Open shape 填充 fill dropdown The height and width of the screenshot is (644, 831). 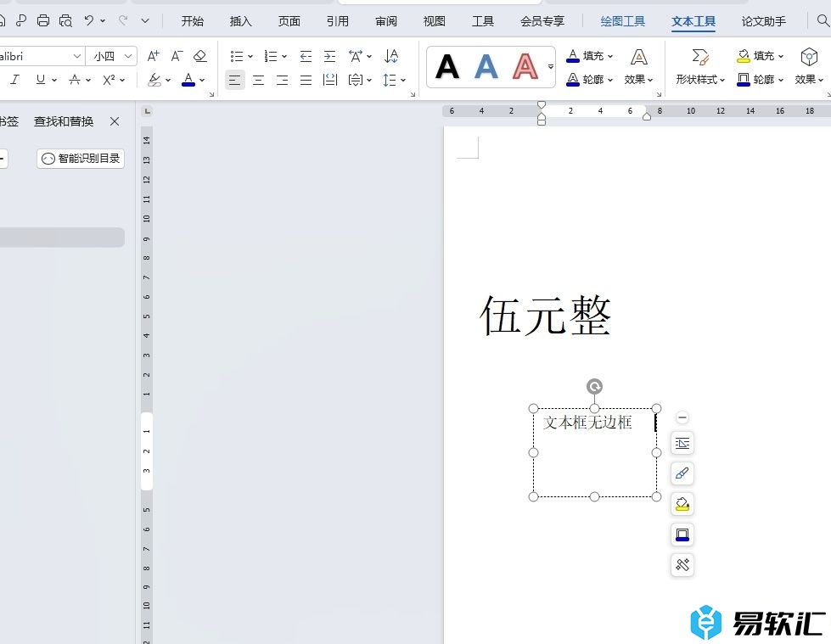click(761, 56)
